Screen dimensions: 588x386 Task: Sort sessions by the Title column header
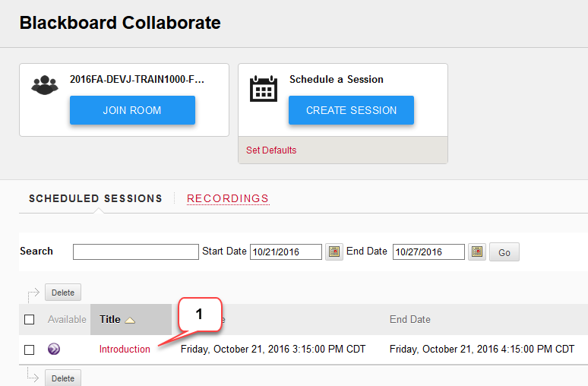pos(110,319)
